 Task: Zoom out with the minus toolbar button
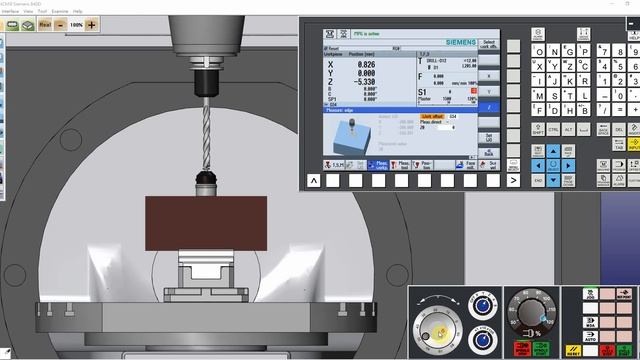(60, 25)
